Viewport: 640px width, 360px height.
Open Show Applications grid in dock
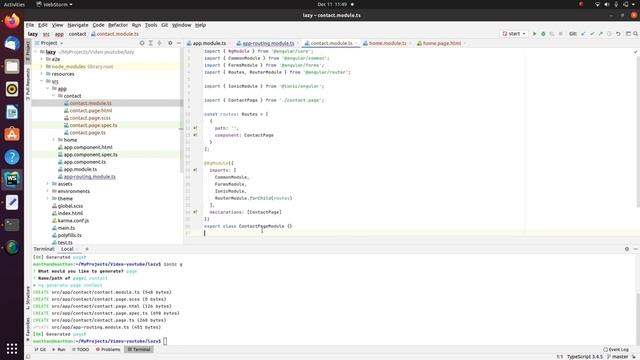click(x=12, y=349)
